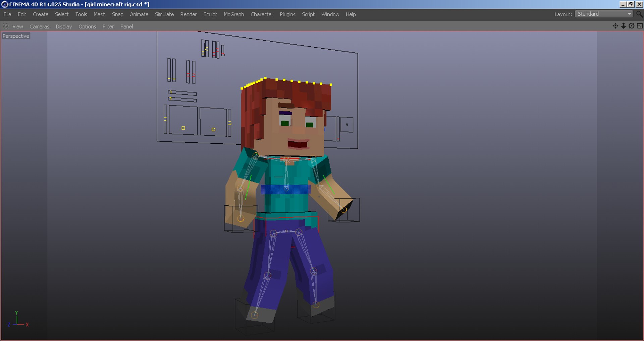Click the yellow square in left face panel
Viewport: 644px width, 341px height.
point(183,128)
